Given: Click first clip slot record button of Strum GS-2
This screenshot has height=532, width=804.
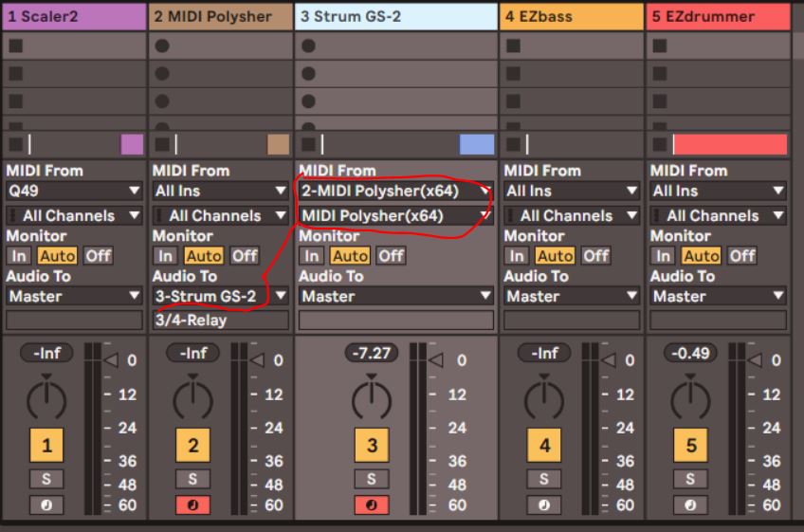Looking at the screenshot, I should [308, 46].
